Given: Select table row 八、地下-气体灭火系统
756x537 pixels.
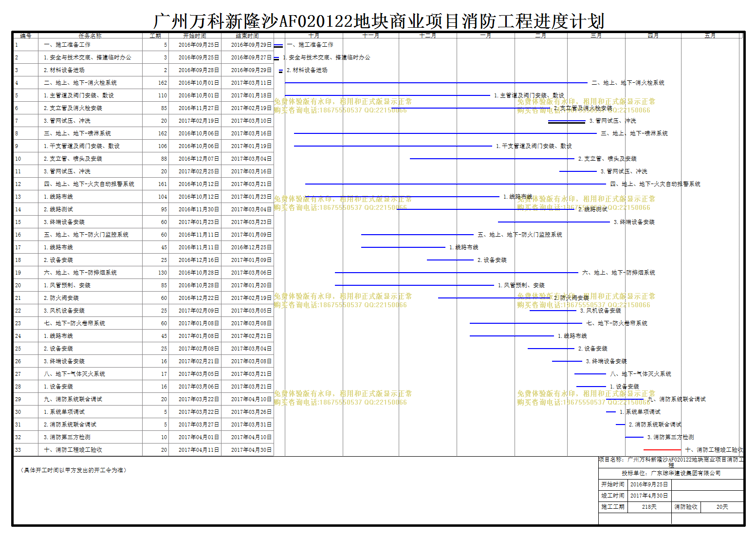Looking at the screenshot, I should pyautogui.click(x=144, y=374).
